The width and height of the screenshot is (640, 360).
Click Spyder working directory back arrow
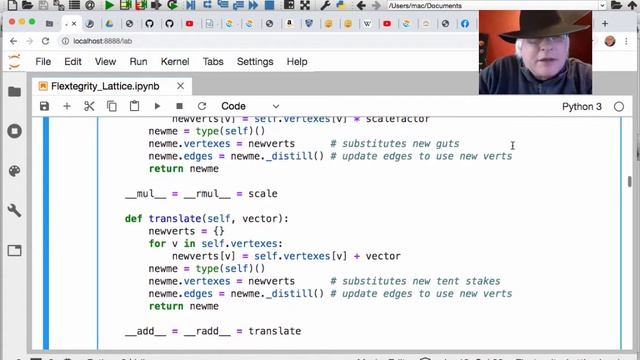(361, 5)
